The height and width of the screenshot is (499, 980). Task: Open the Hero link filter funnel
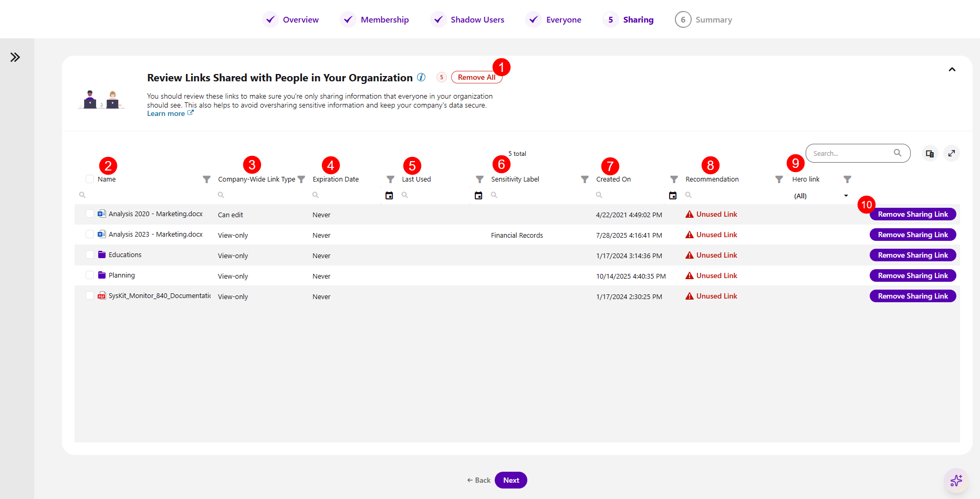point(848,179)
